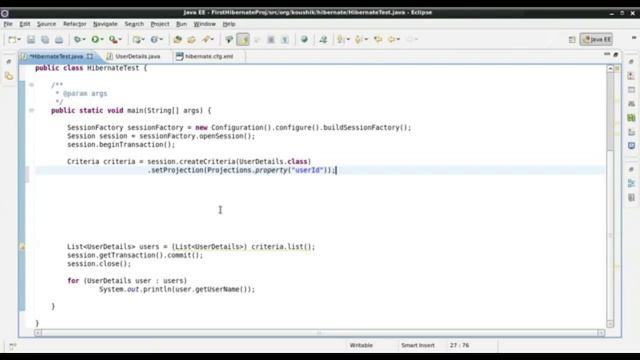Viewport: 640px width, 360px height.
Task: Open the Search dropdown arrow
Action: click(212, 40)
